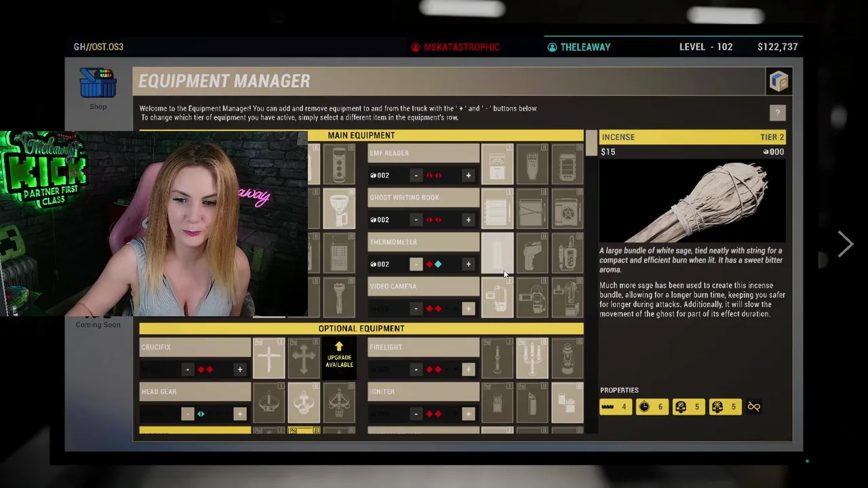Click the first ghost property badge showing 5

(689, 407)
